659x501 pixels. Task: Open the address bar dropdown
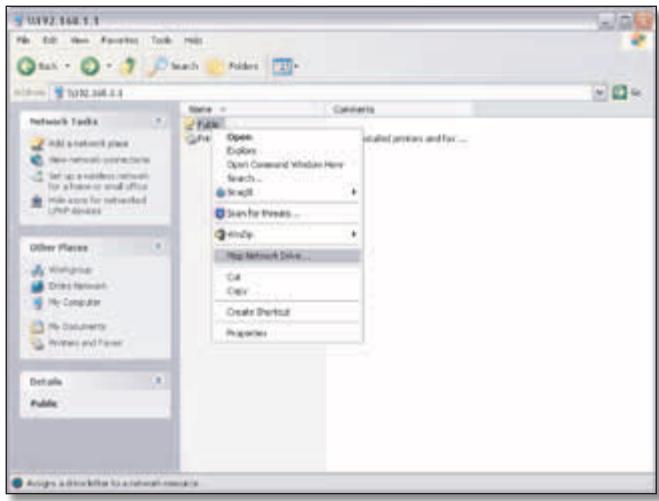(600, 93)
